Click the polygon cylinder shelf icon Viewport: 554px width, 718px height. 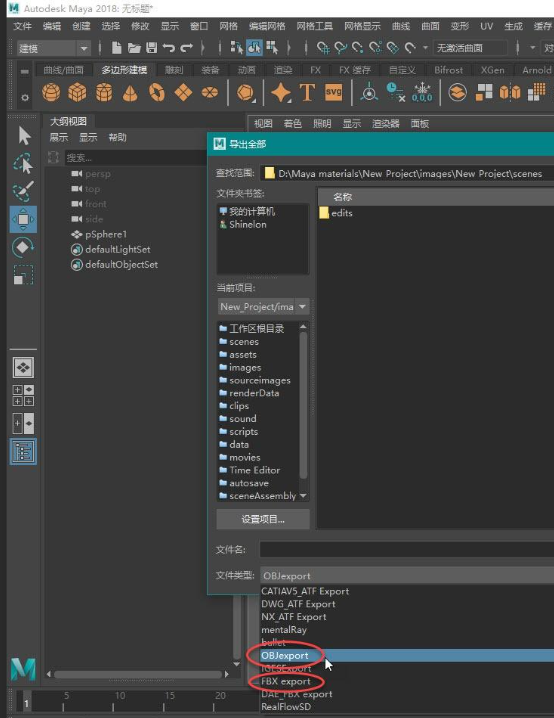104,92
